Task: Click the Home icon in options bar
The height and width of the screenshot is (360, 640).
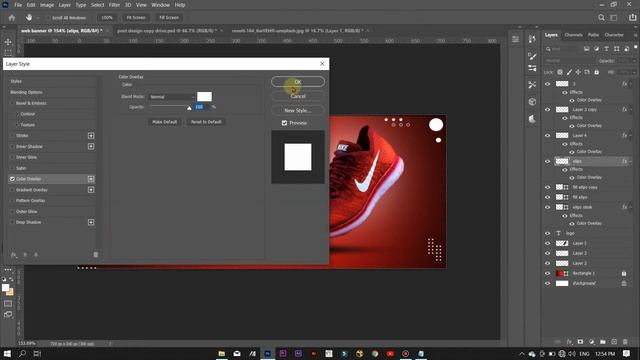Action: pos(12,18)
